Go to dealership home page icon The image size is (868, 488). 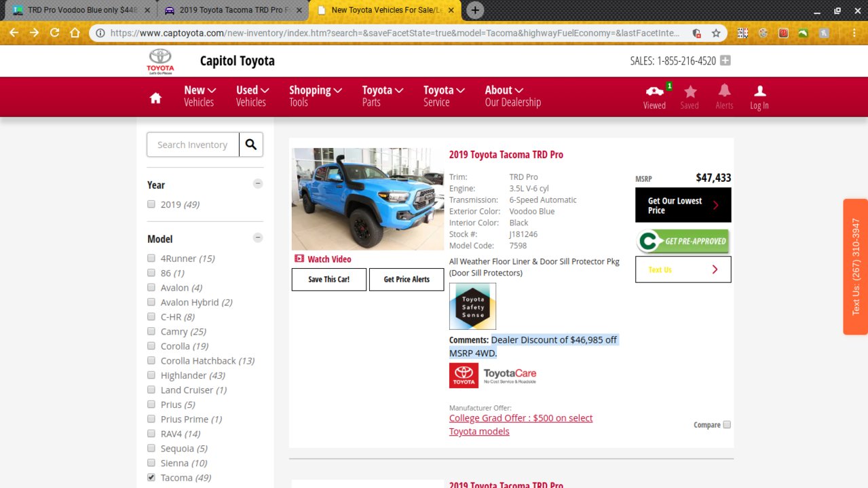[x=155, y=98]
